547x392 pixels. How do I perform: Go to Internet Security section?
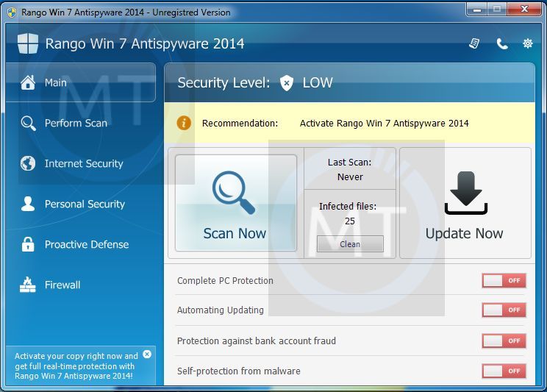(81, 163)
